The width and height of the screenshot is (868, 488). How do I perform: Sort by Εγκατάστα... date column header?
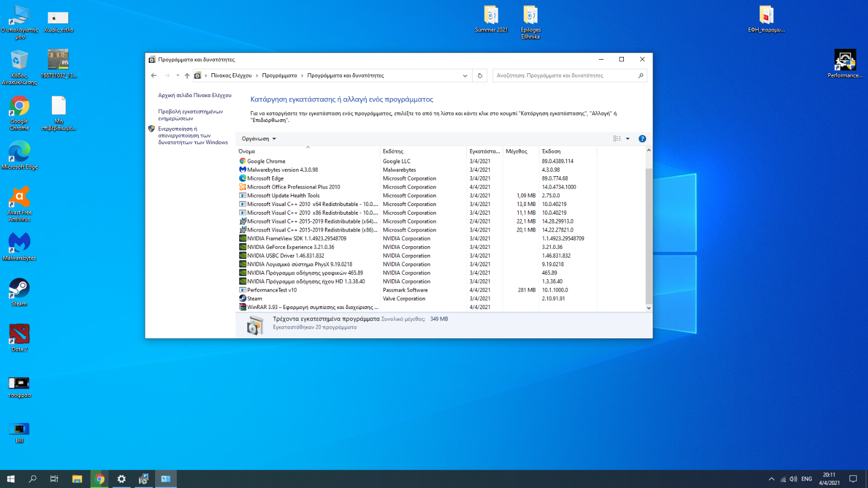[x=484, y=151]
